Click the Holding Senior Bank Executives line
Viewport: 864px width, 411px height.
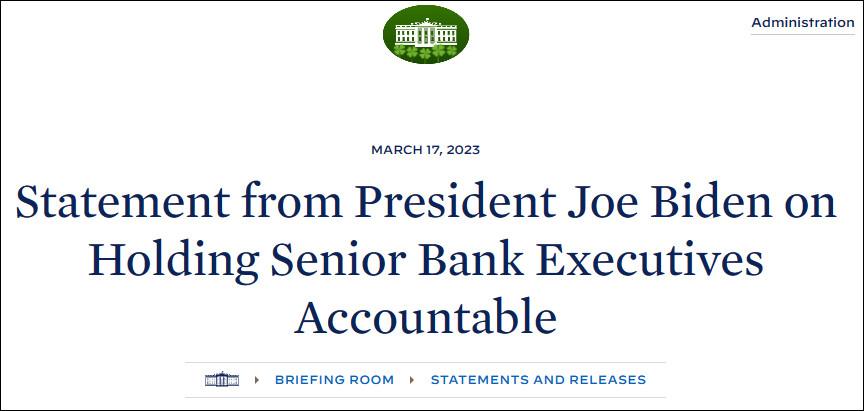[x=425, y=261]
